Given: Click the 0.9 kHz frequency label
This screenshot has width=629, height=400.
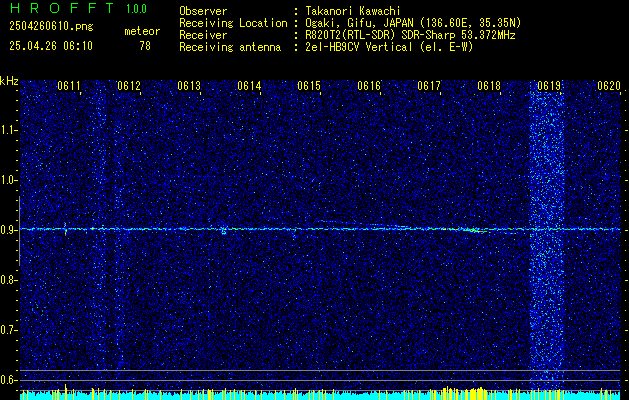Looking at the screenshot, I should point(9,230).
